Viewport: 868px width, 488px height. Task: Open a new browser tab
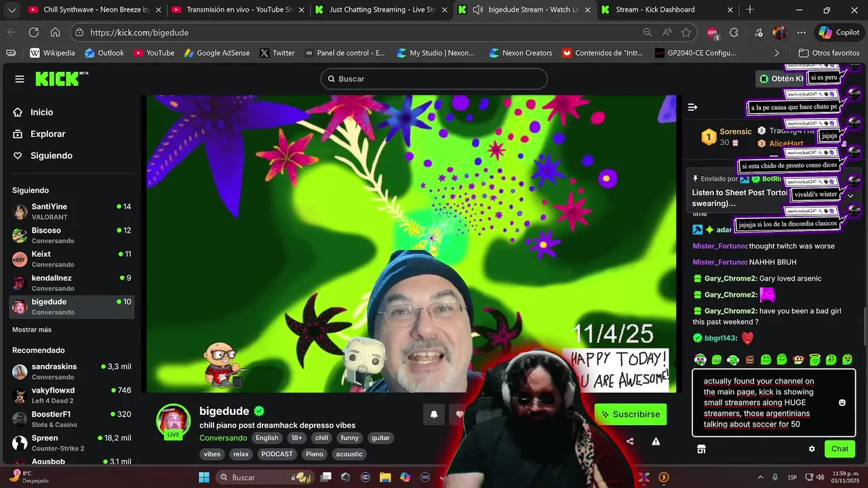tap(750, 9)
